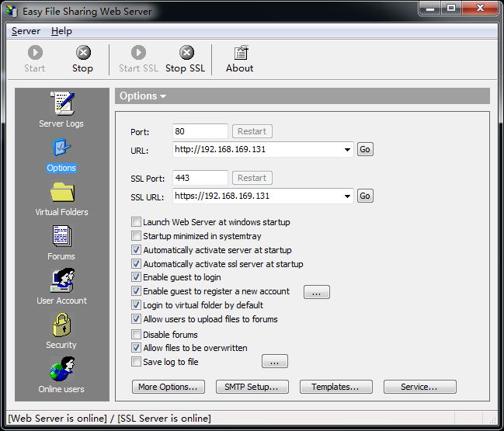504x431 pixels.
Task: Open SMTP Setup dialog
Action: 252,387
